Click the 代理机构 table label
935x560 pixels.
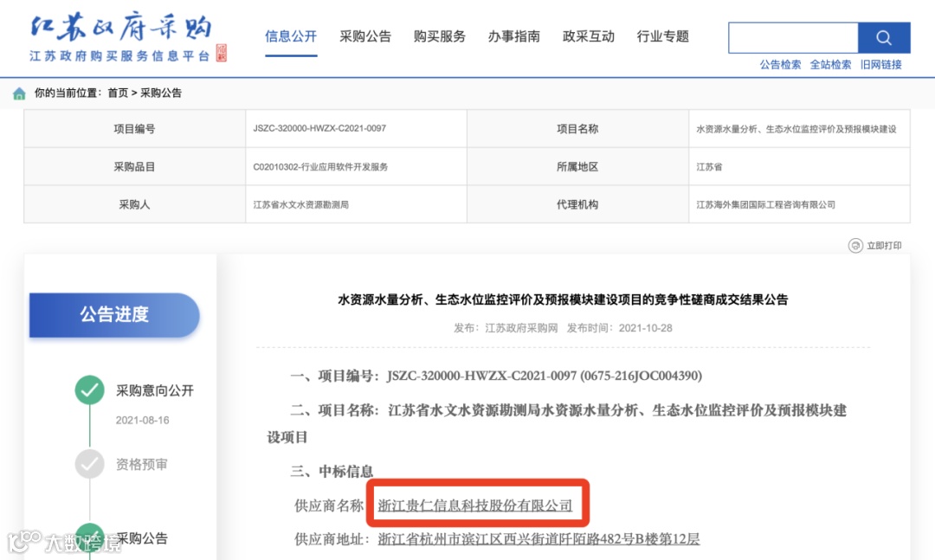point(577,204)
